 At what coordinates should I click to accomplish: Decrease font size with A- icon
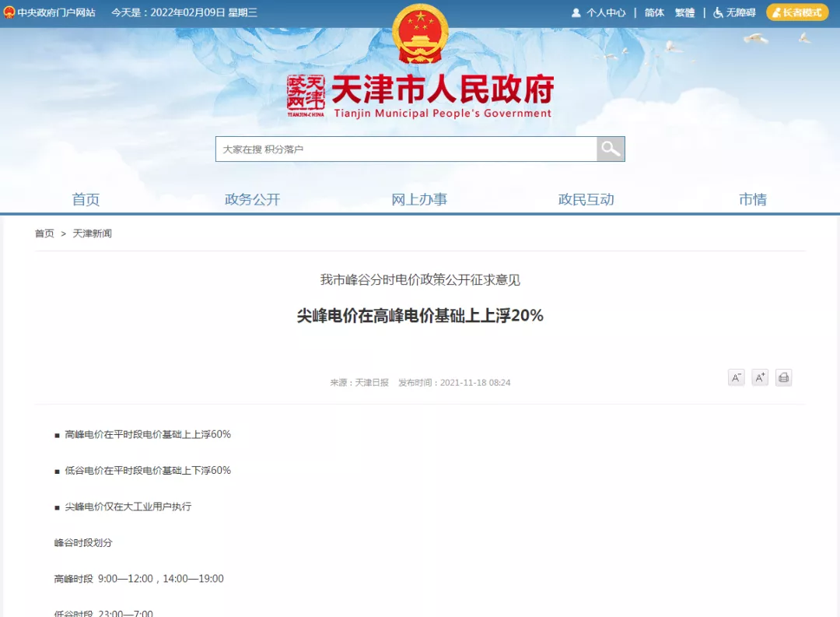coord(736,377)
